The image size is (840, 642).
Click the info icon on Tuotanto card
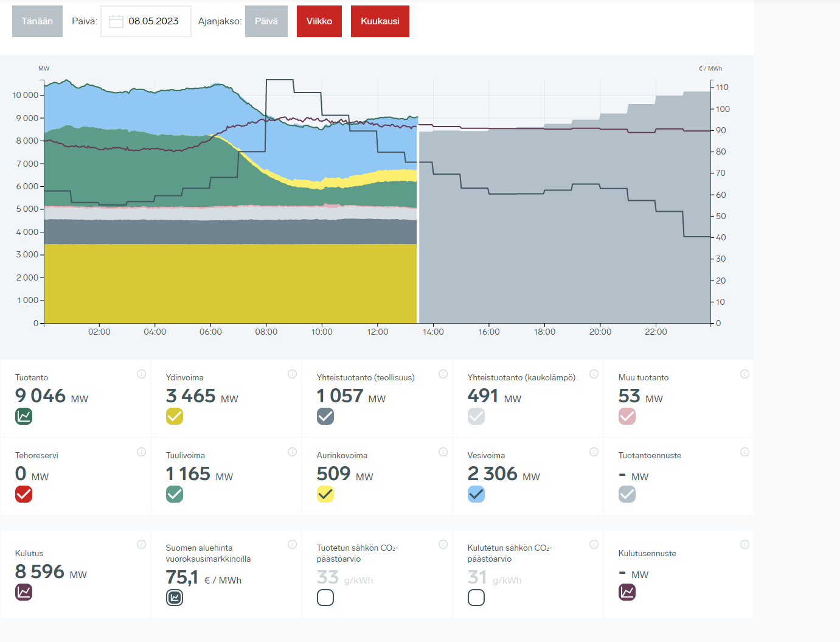click(x=141, y=374)
